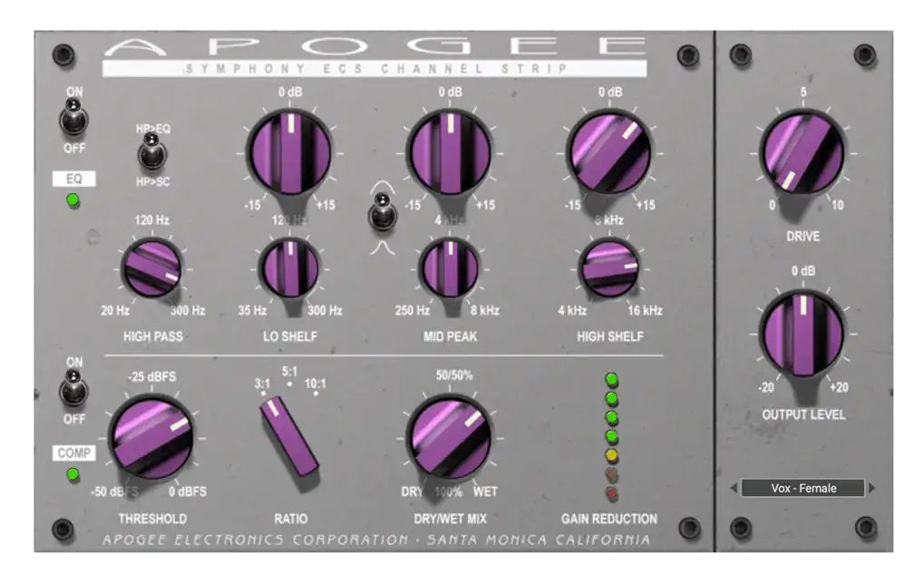
Task: Flip the HP>EQ / HP>SC routing switch
Action: (x=151, y=151)
